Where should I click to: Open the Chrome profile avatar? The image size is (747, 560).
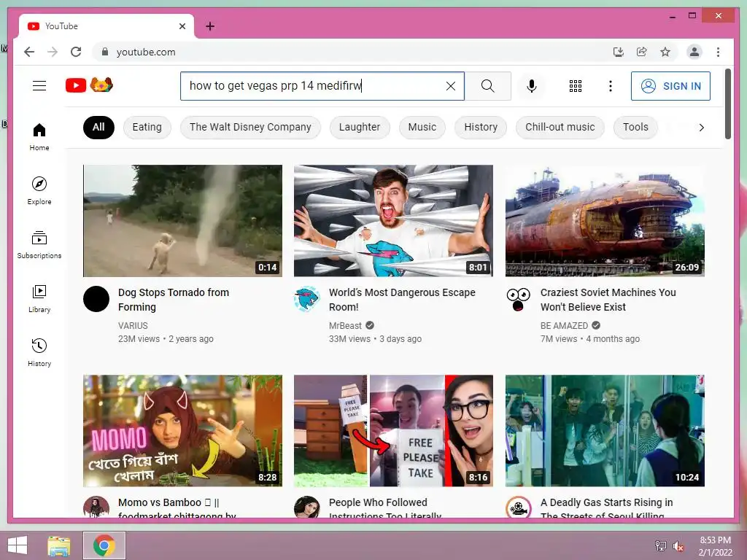click(x=694, y=52)
